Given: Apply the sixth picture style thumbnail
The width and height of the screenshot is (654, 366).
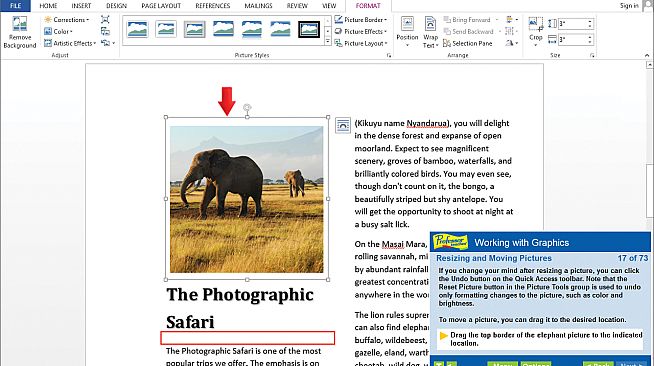Looking at the screenshot, I should (x=280, y=30).
